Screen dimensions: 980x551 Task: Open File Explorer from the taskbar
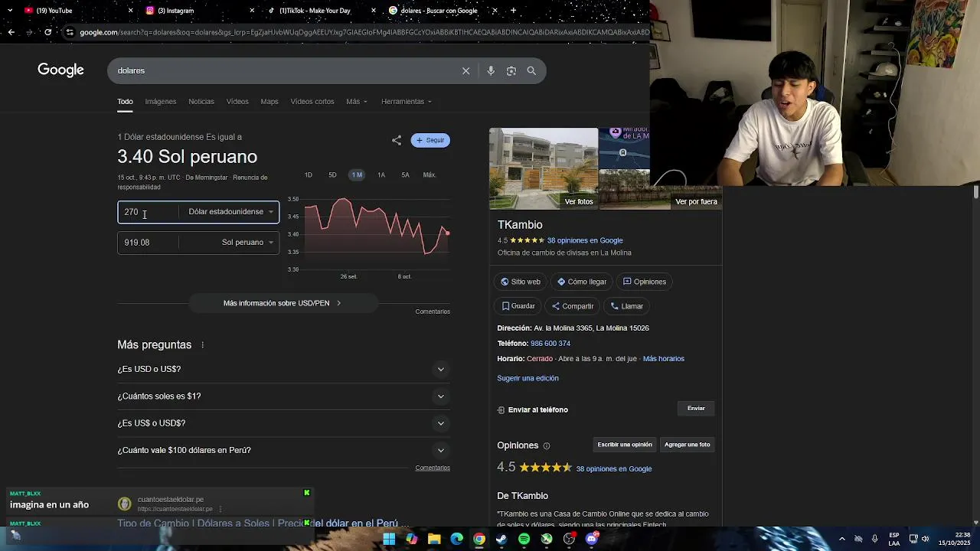point(434,539)
